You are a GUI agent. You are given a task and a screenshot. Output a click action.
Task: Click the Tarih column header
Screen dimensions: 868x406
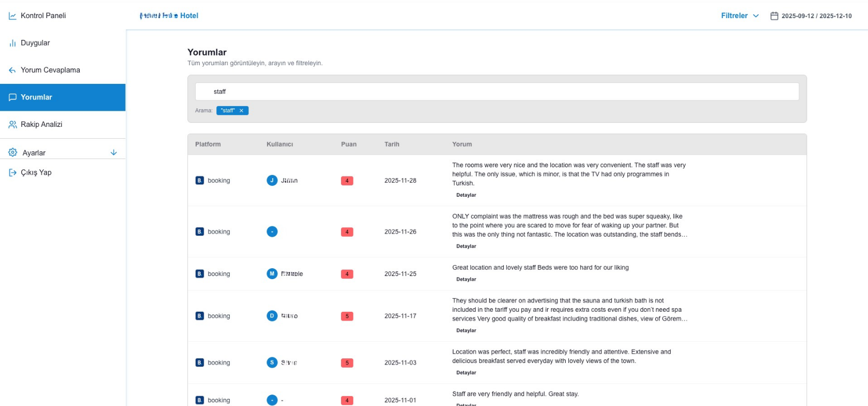(391, 144)
